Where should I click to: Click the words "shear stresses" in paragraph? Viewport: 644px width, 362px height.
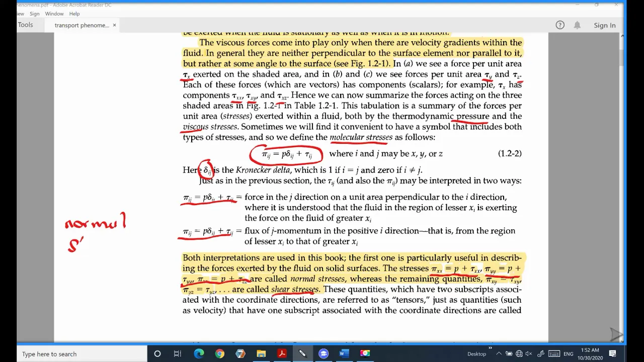pyautogui.click(x=295, y=290)
